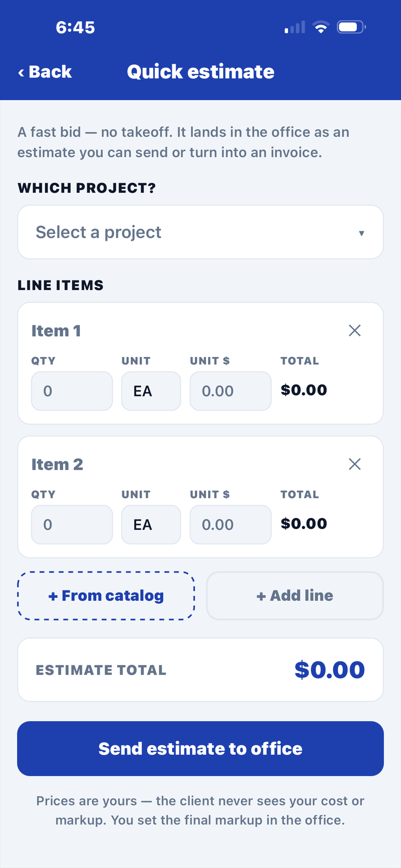401x868 pixels.
Task: Open the EA unit selector for Item 2
Action: click(151, 525)
